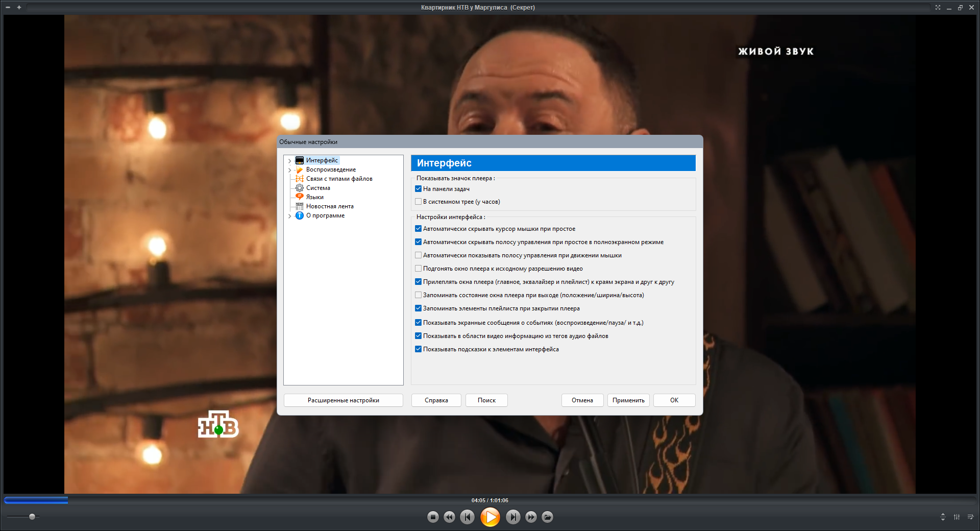Open Расширенные настройки button
The image size is (980, 531).
(344, 400)
